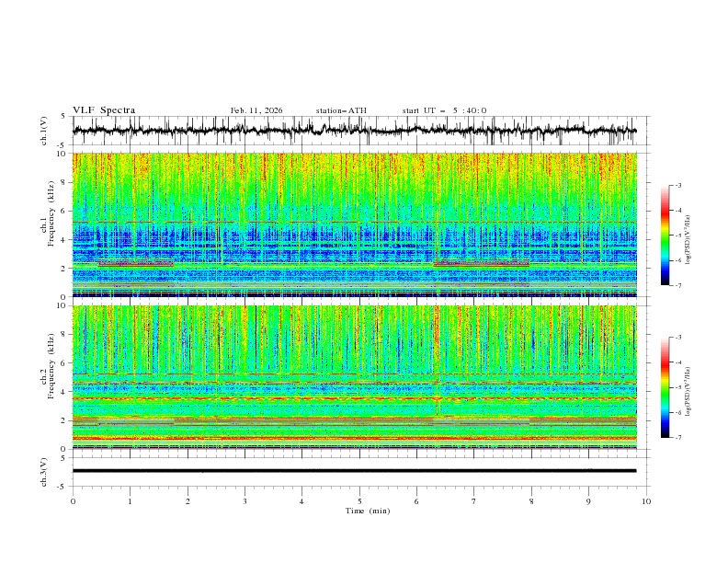Click inside the ch.1 spectrogram panel
Viewport: 728px width, 563px height.
pyautogui.click(x=354, y=224)
